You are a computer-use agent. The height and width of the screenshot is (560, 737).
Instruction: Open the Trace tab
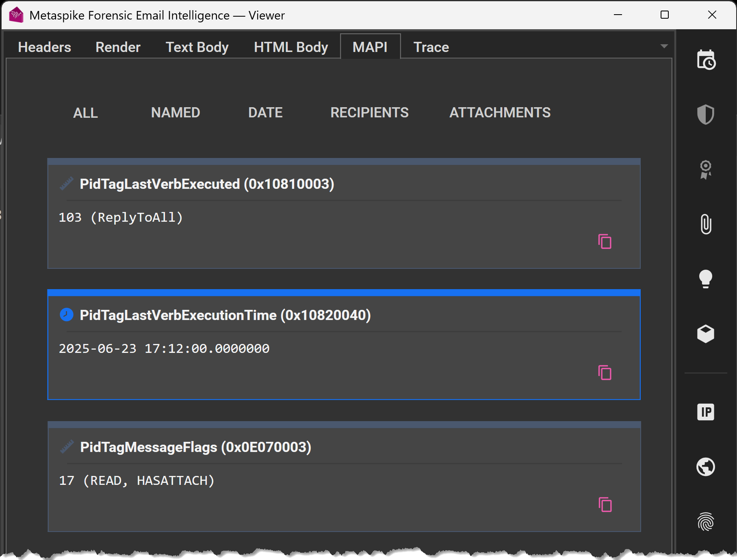(431, 47)
